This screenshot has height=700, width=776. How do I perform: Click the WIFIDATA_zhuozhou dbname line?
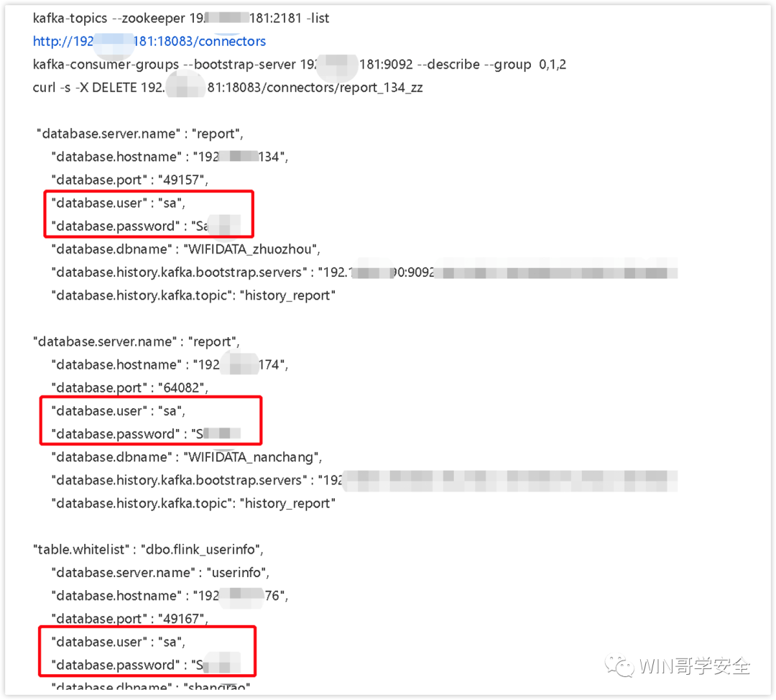tap(185, 249)
